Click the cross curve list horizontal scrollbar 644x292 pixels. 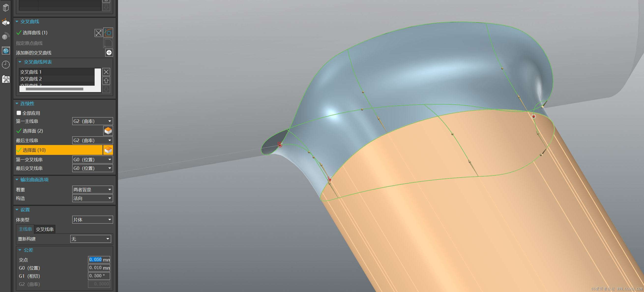click(x=55, y=89)
